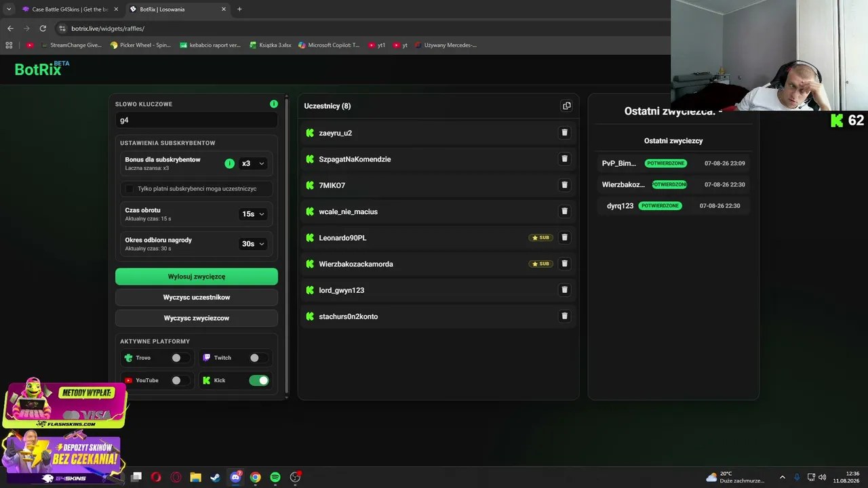Remove 7MIKO7 using the trash icon

(x=564, y=185)
